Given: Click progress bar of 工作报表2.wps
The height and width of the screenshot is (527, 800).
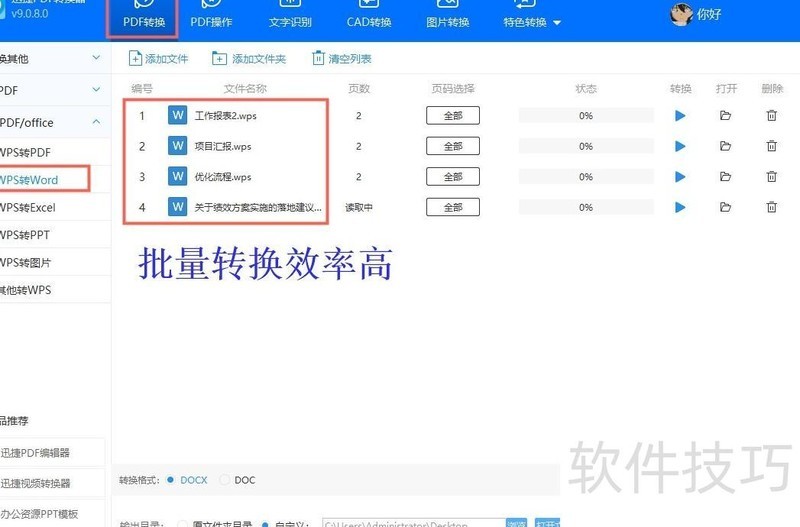Looking at the screenshot, I should pos(586,115).
